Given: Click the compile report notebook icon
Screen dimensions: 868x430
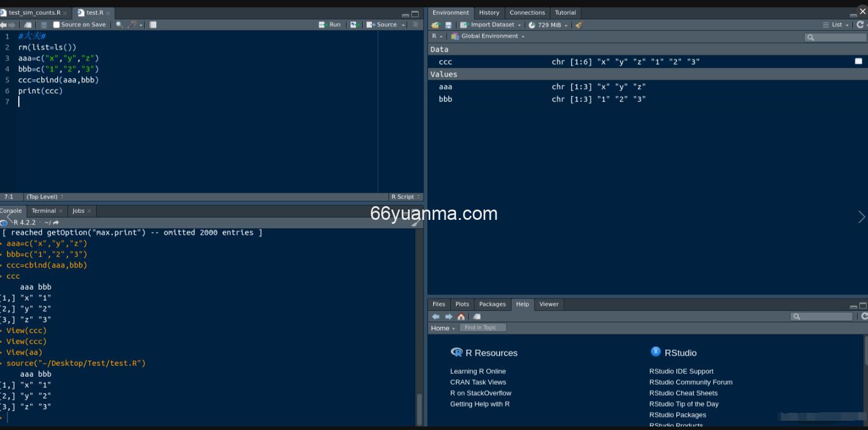Looking at the screenshot, I should pos(153,25).
